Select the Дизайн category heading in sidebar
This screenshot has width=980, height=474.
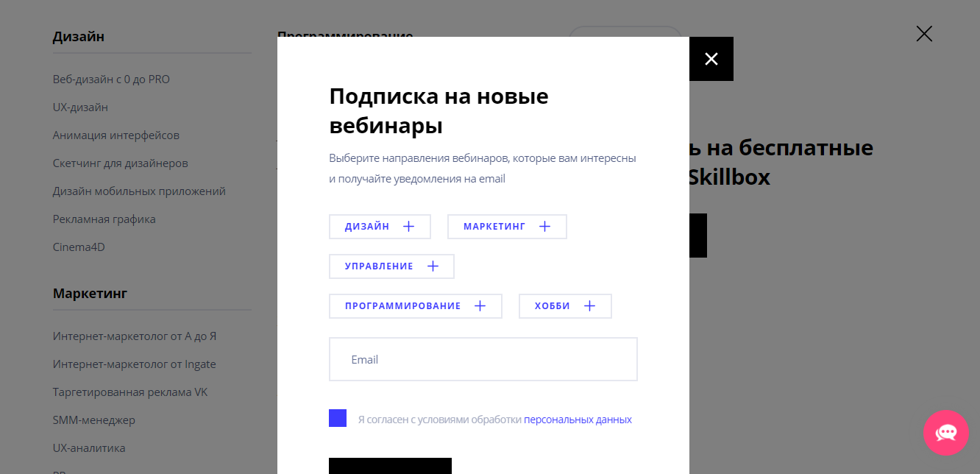coord(78,35)
